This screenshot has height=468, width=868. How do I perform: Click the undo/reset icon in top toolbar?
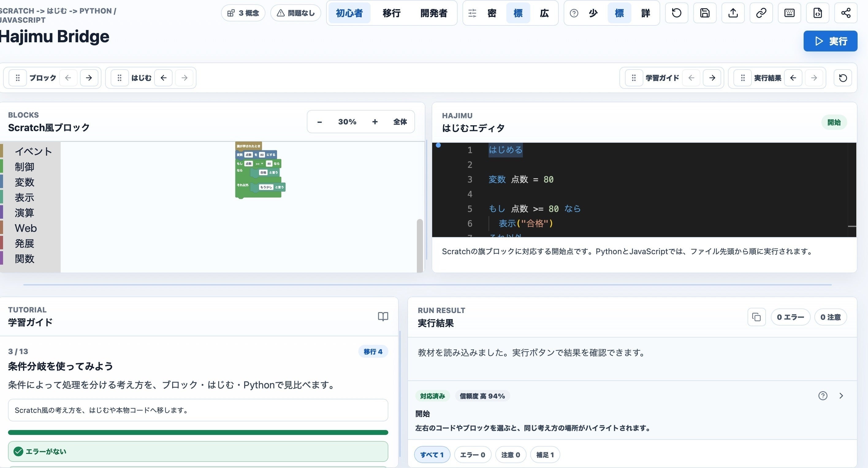click(x=677, y=13)
